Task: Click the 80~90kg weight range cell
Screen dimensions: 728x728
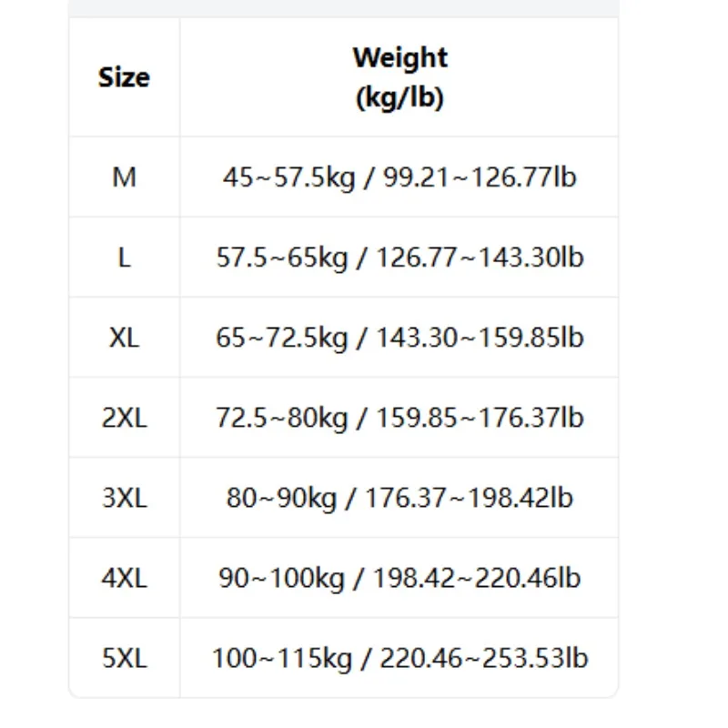Action: pos(399,498)
